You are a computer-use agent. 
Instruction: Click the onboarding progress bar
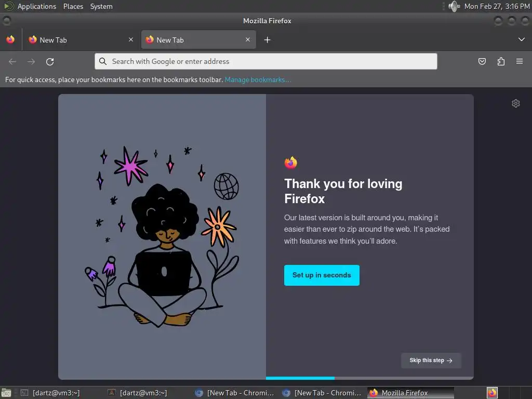(370, 378)
